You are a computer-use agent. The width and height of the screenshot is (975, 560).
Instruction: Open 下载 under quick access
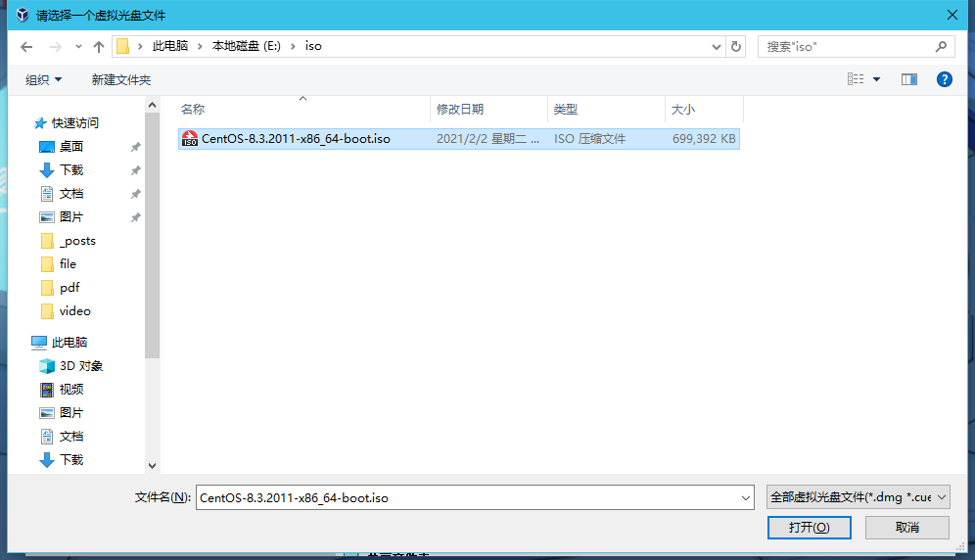[x=71, y=170]
